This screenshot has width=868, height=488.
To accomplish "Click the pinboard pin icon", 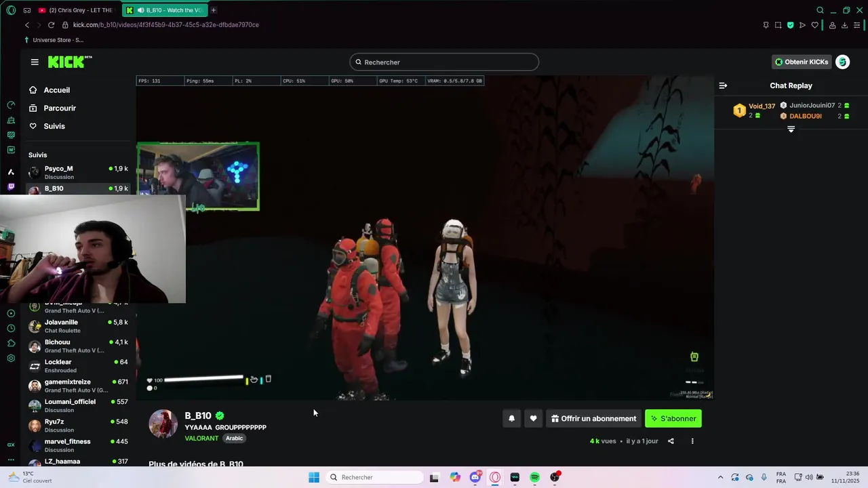I will click(766, 25).
